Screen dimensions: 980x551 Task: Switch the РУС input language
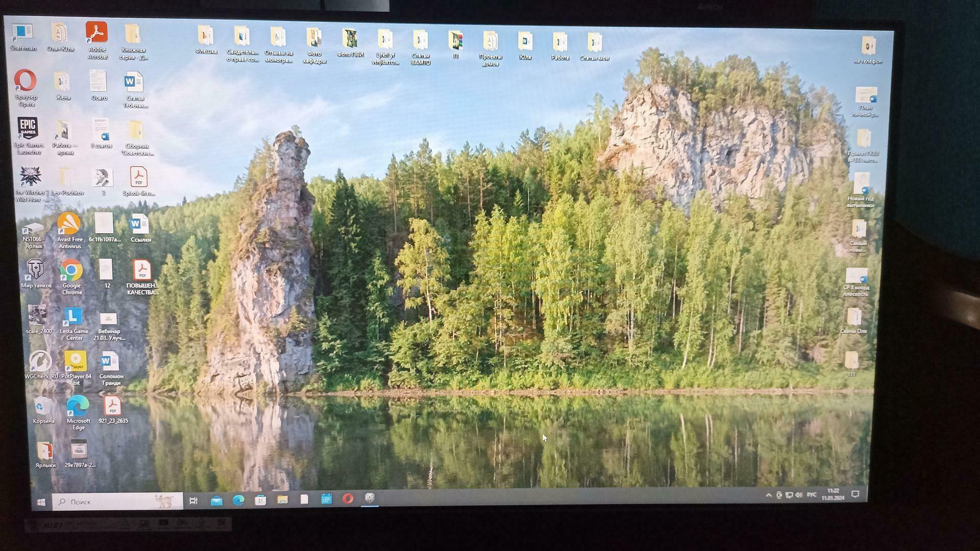[812, 495]
